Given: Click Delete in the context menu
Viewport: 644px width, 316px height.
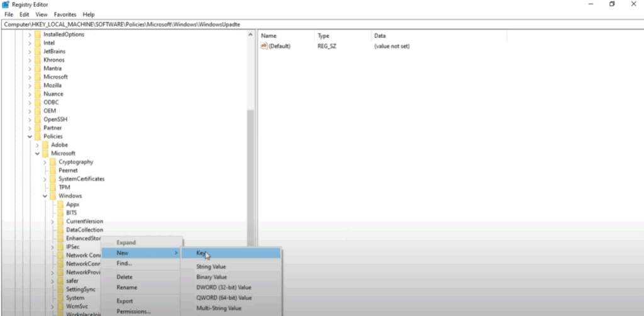Looking at the screenshot, I should click(x=125, y=277).
